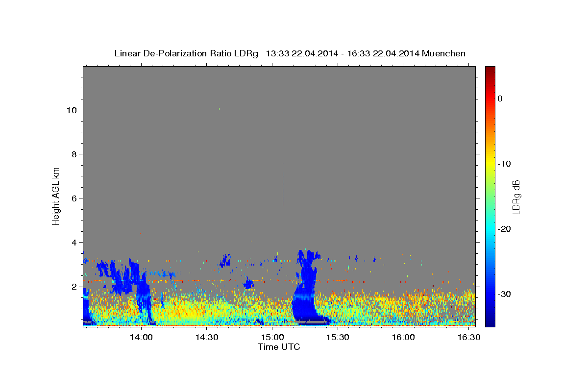Click the height tick label '10'

coord(73,110)
